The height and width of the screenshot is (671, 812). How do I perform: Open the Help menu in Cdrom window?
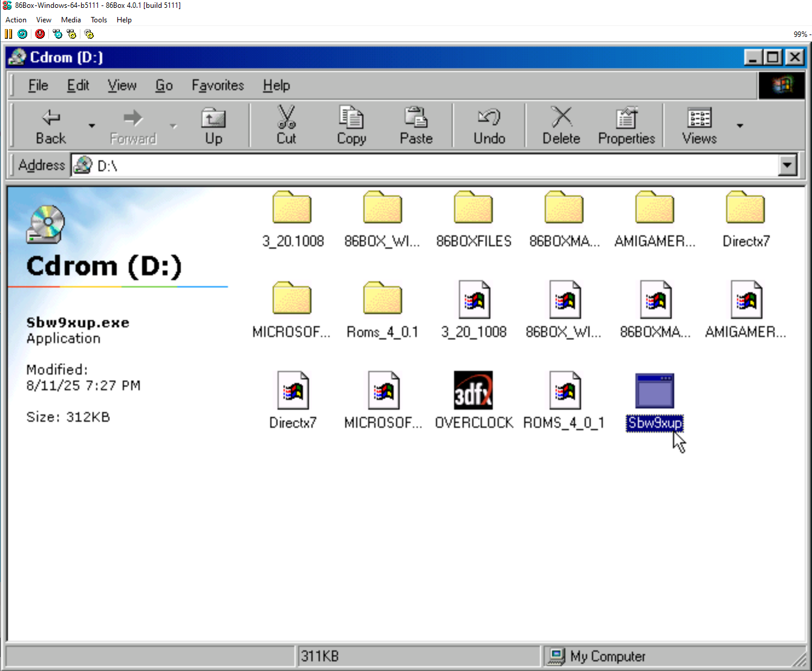point(276,86)
